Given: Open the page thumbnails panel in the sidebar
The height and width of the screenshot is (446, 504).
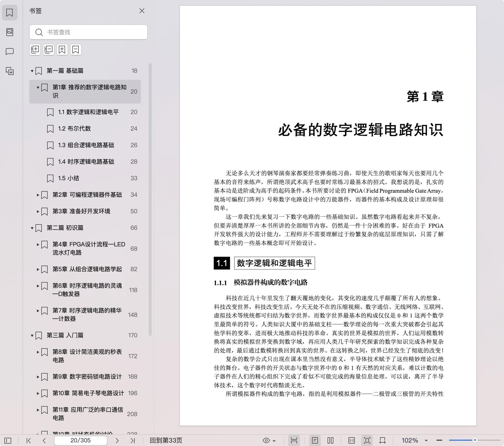Looking at the screenshot, I should (x=10, y=32).
